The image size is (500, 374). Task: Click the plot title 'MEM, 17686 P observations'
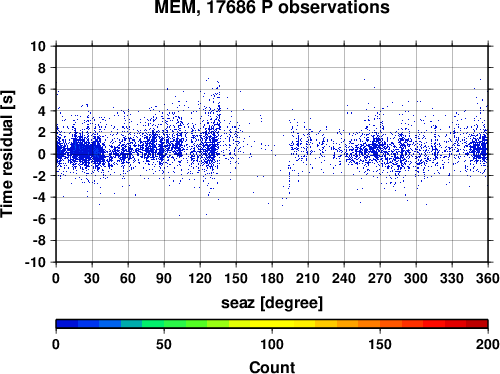coord(272,7)
